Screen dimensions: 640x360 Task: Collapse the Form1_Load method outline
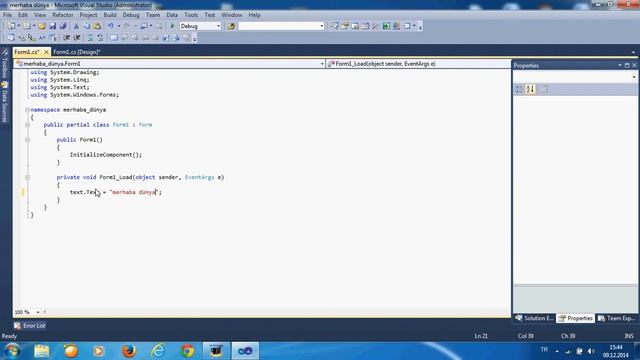tap(27, 177)
